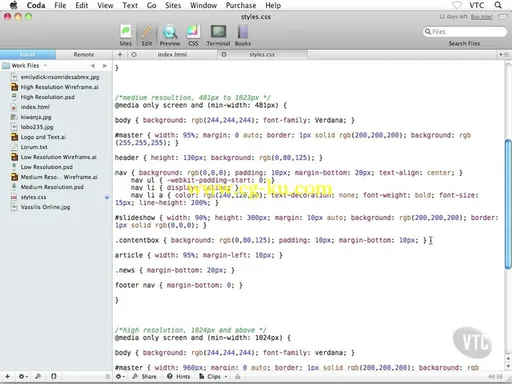Viewport: 512px width, 384px height.
Task: Open Spotlight search magnifier in menu bar
Action: pos(498,5)
